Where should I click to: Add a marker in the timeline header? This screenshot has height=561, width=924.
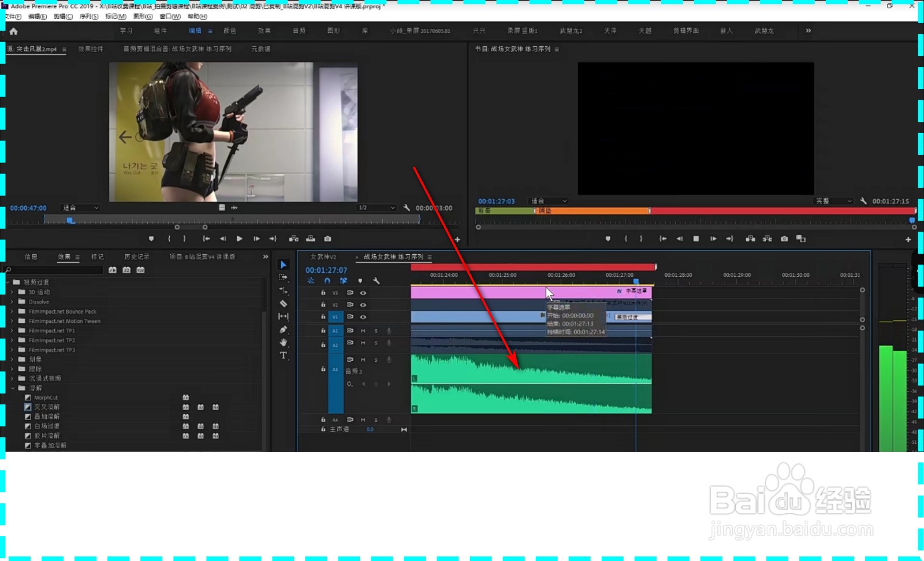coord(360,281)
